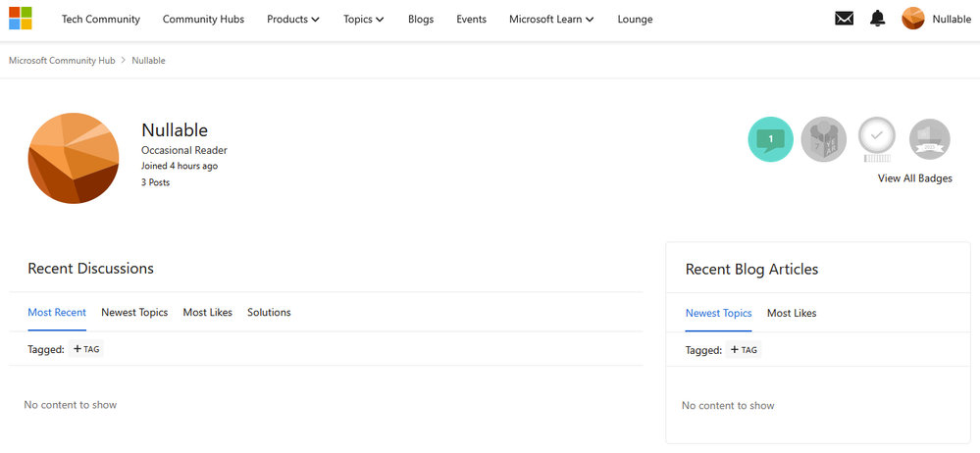Click the large orange profile avatar
The height and width of the screenshot is (453, 980).
coord(74,158)
